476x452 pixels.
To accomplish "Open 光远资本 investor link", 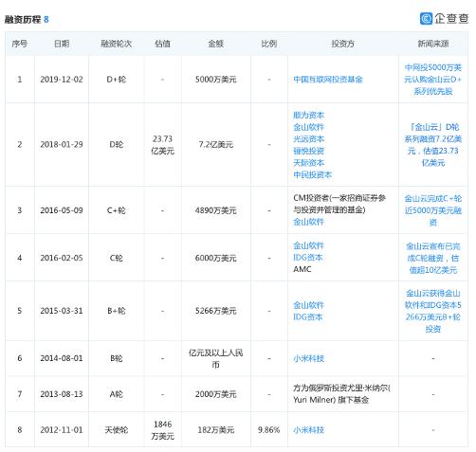I will pos(308,139).
